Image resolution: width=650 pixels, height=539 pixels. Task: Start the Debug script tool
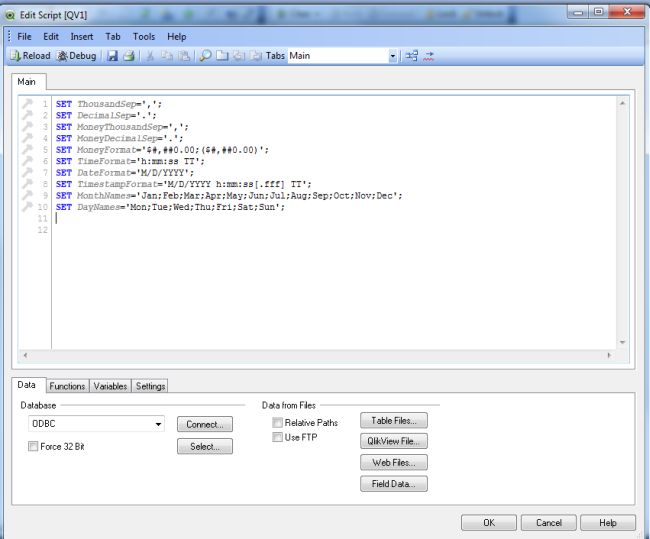tap(76, 56)
